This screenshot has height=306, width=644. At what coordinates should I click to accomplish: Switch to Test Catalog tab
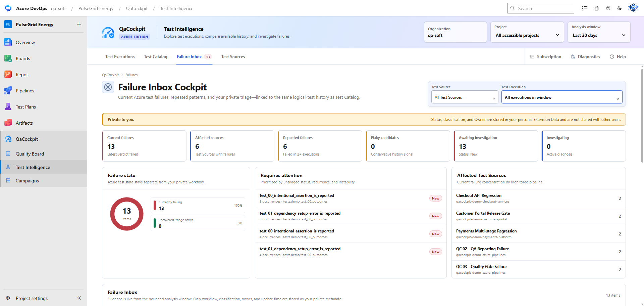coord(156,57)
